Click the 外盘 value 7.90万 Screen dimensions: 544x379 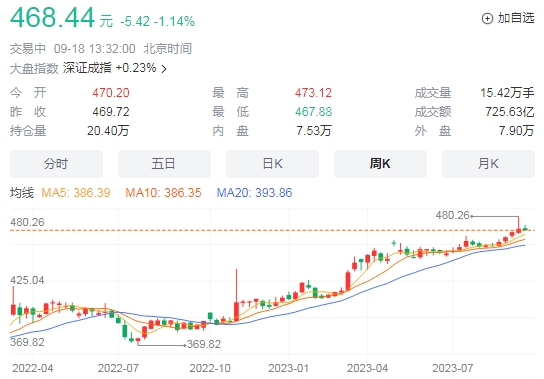coord(517,131)
